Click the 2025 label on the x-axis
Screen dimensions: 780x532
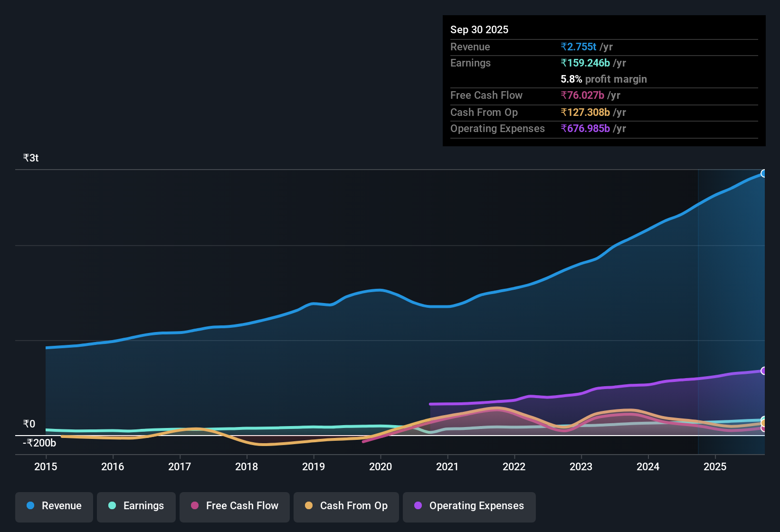(716, 467)
